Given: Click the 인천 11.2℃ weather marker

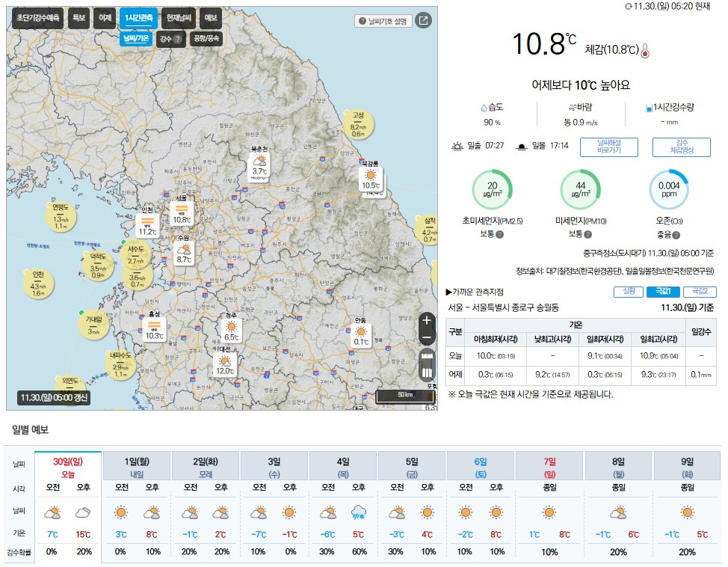Looking at the screenshot, I should pos(148,224).
